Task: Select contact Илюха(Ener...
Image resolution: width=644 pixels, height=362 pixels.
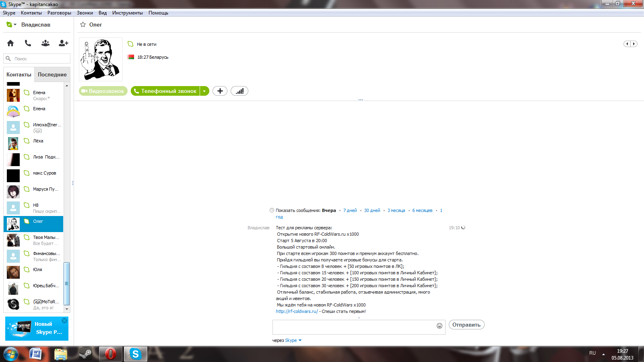Action: [x=33, y=128]
